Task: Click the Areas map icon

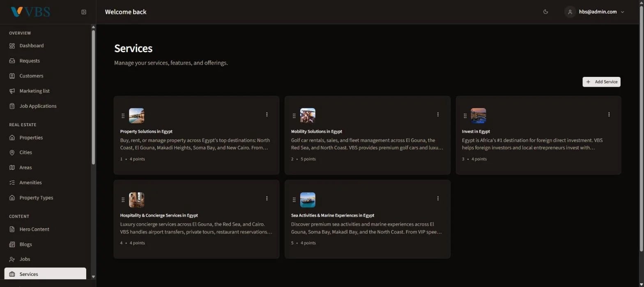Action: coord(12,167)
